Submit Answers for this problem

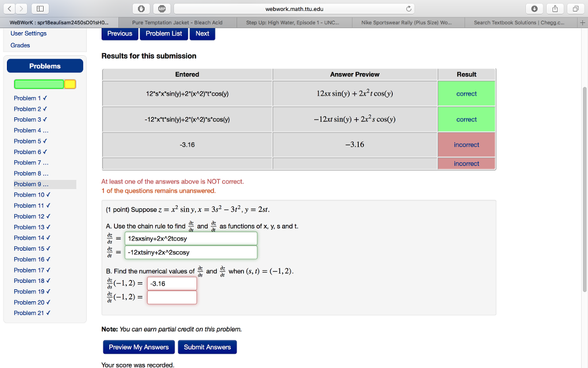[207, 347]
